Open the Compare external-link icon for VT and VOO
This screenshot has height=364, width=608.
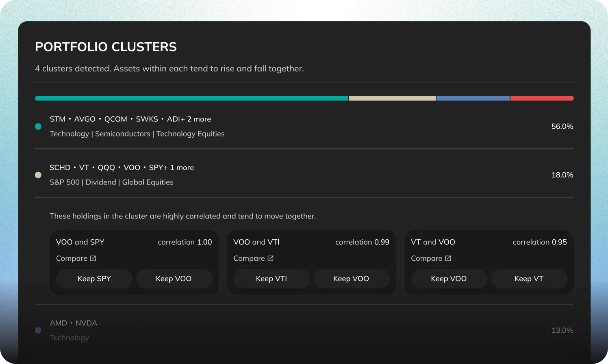click(448, 258)
